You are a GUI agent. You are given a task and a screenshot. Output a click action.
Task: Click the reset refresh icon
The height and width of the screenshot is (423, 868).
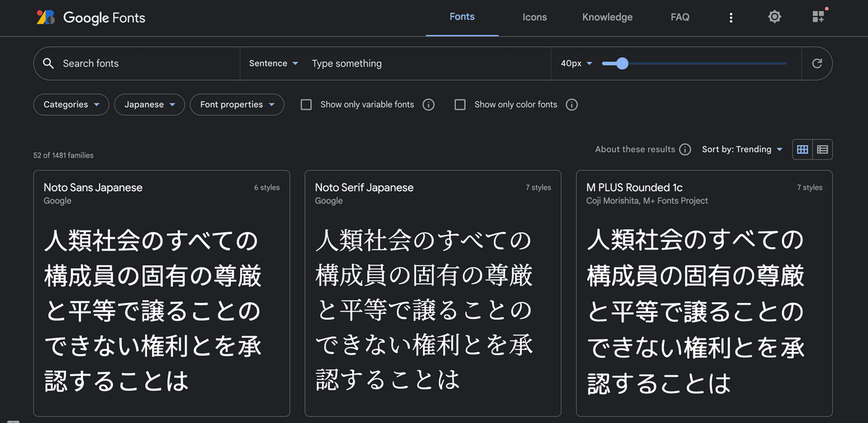coord(817,64)
